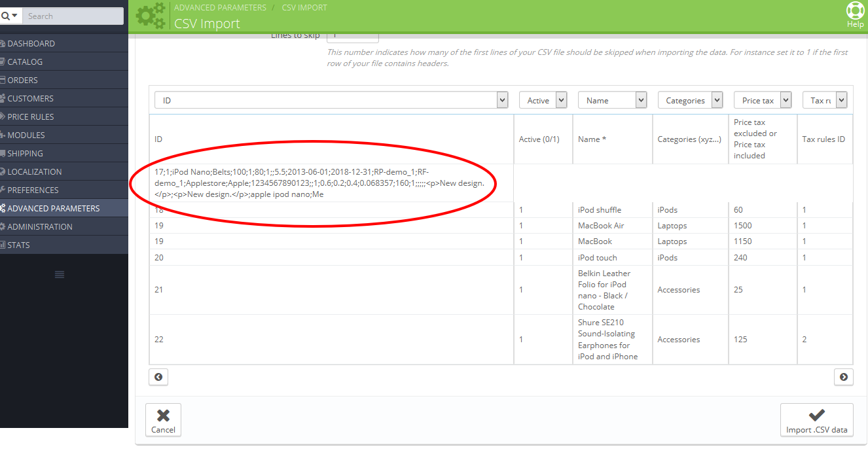Open the Name column mapping dropdown
Screen dimensions: 868x462
pyautogui.click(x=612, y=100)
